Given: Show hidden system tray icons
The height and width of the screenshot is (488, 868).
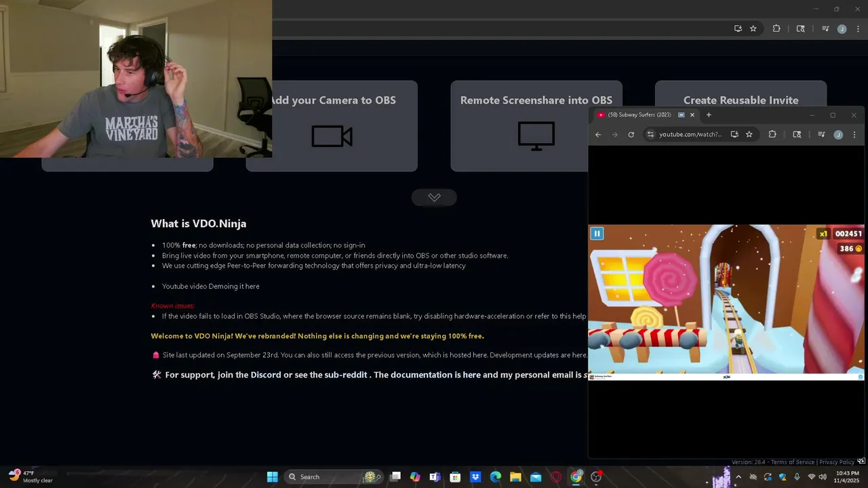Looking at the screenshot, I should tap(738, 477).
